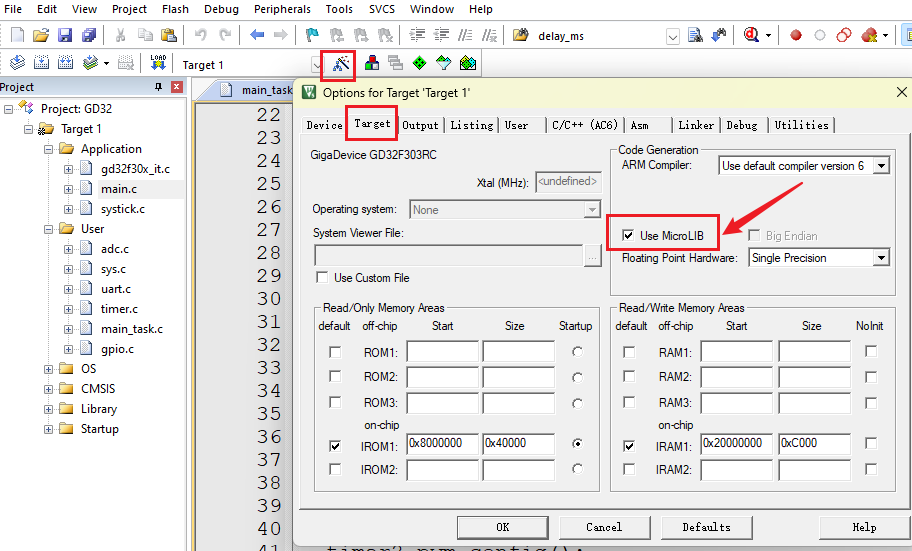The width and height of the screenshot is (912, 551).
Task: Check Use Custom File checkbox
Action: pos(322,278)
